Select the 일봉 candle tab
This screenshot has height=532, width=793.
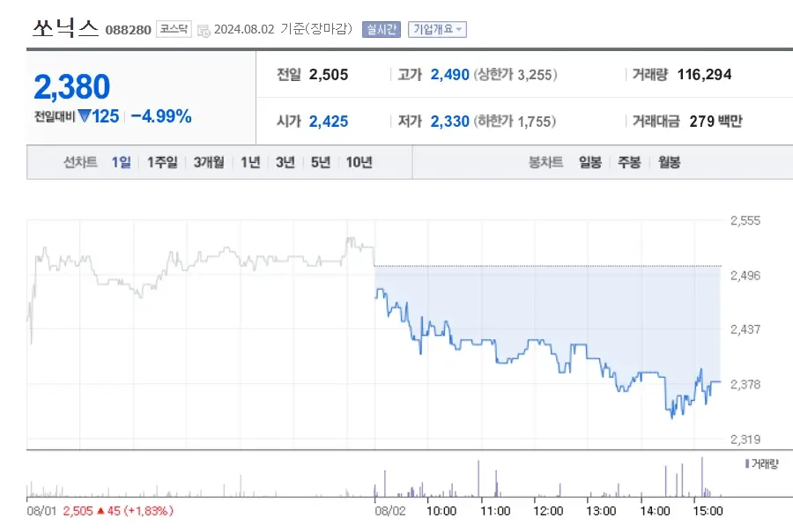click(589, 162)
